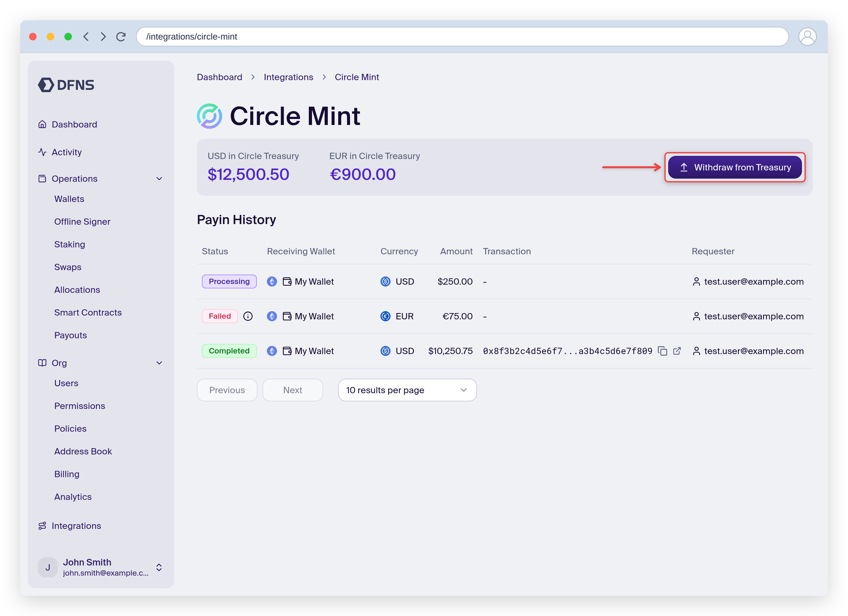
Task: Click the Failed status badge
Action: click(220, 317)
